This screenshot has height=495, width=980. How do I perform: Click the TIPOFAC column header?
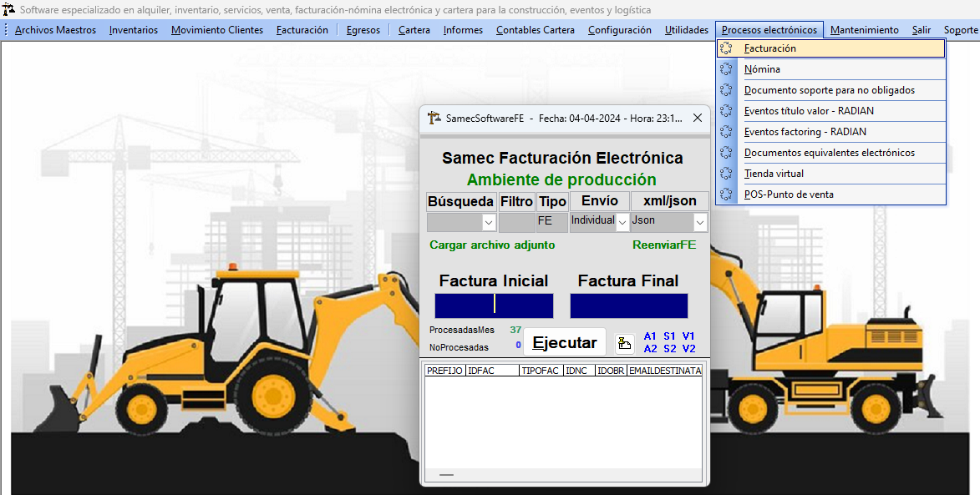click(x=541, y=371)
